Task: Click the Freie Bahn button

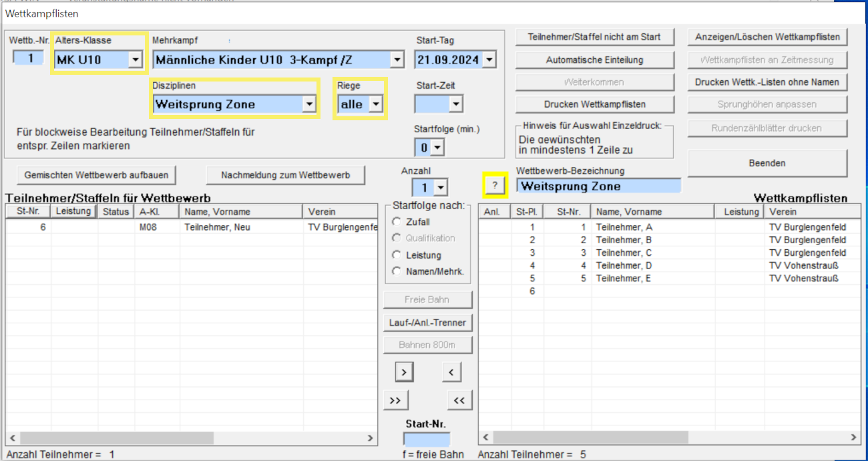Action: click(427, 299)
